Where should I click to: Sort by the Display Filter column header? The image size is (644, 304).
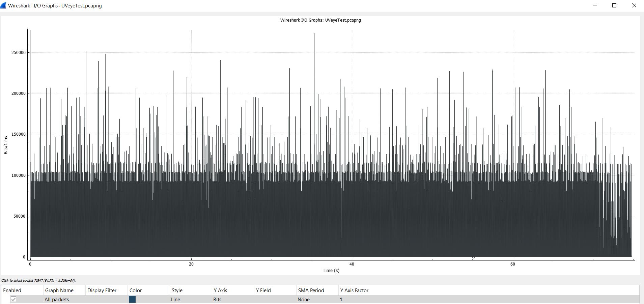coord(102,291)
